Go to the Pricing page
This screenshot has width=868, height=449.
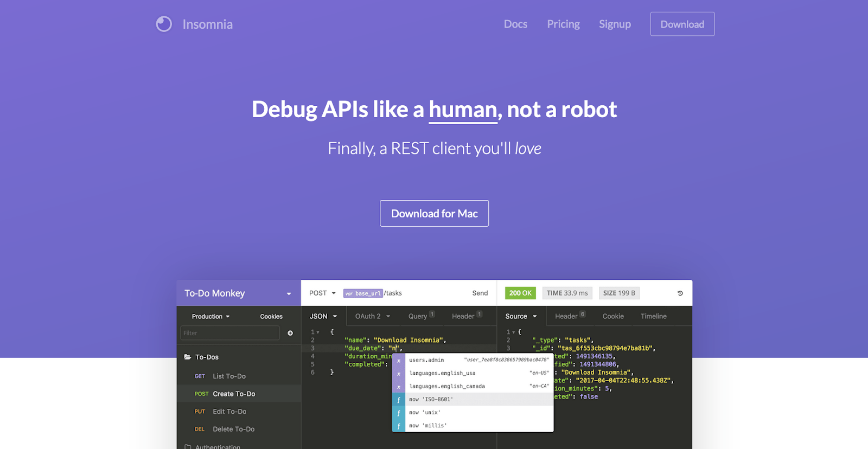(563, 24)
